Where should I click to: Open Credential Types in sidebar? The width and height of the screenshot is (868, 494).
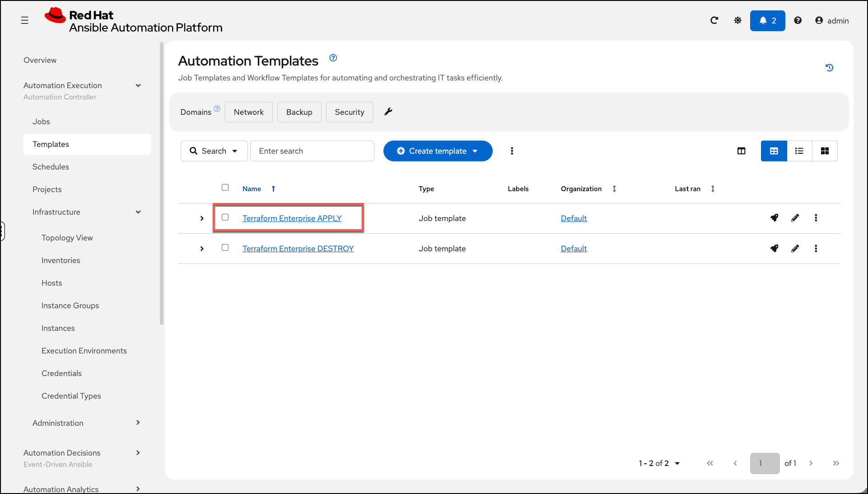71,396
